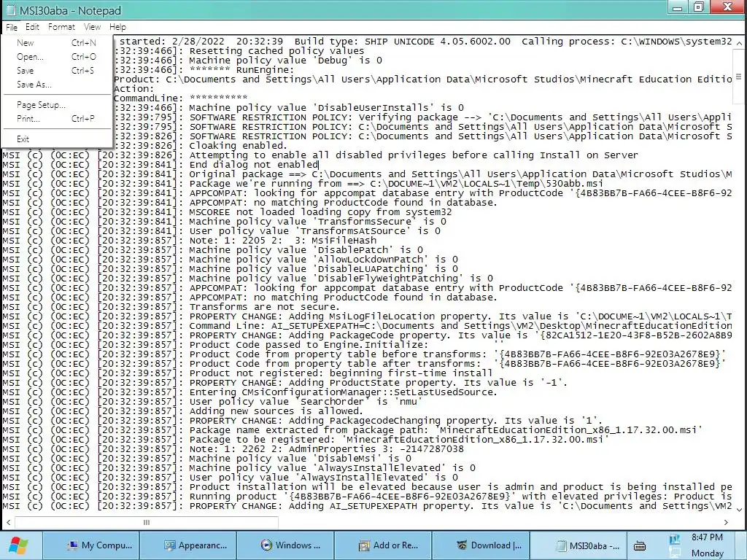Click 'Product not registered: beginning first-time install'
The width and height of the screenshot is (747, 560).
click(x=341, y=373)
